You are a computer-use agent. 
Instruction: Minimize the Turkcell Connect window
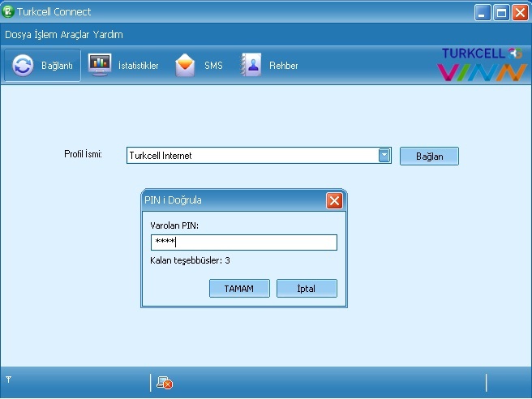[x=483, y=13]
